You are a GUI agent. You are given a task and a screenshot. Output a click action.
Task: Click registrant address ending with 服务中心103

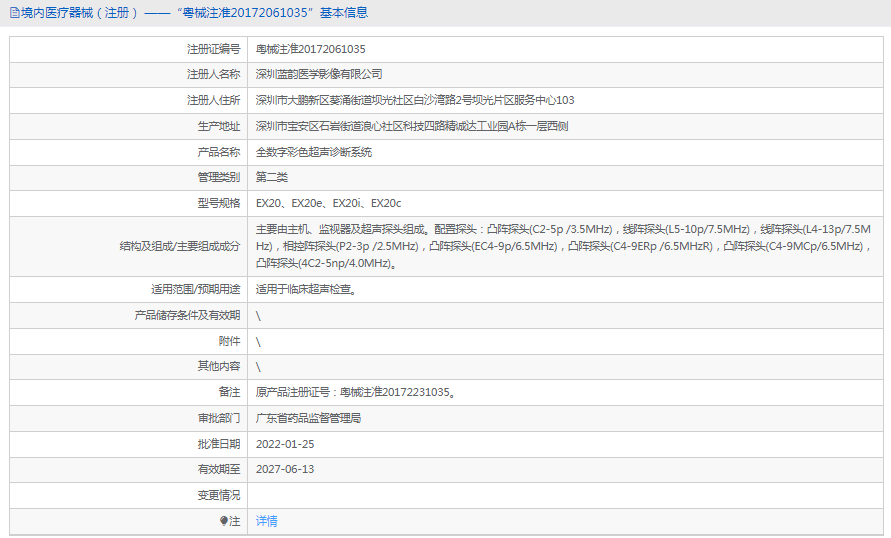point(415,101)
